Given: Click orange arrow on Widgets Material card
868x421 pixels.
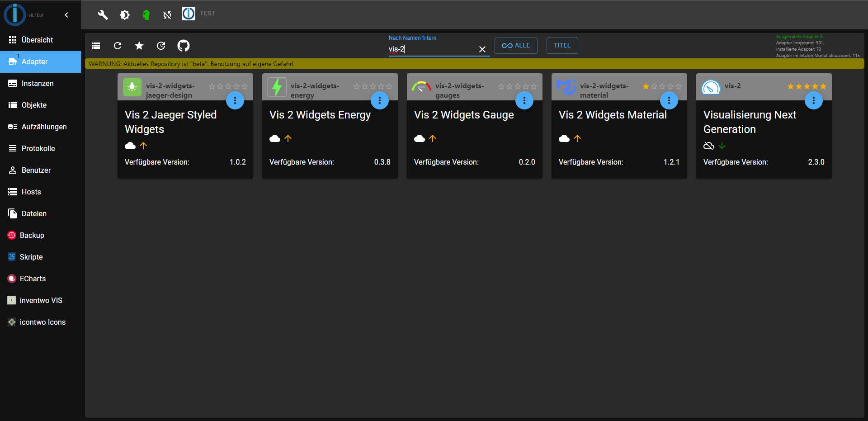Looking at the screenshot, I should 577,138.
